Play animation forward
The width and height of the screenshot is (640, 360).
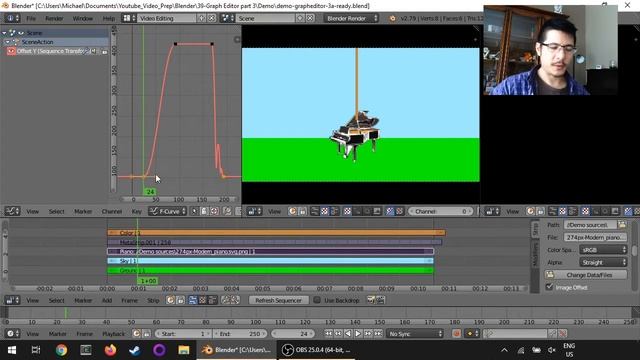coord(358,333)
